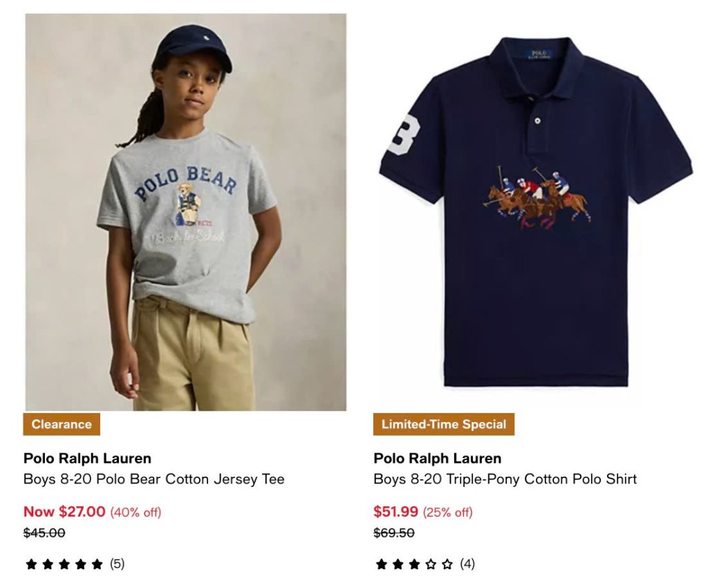The width and height of the screenshot is (708, 588).
Task: Click the 40% off discount label
Action: click(136, 512)
